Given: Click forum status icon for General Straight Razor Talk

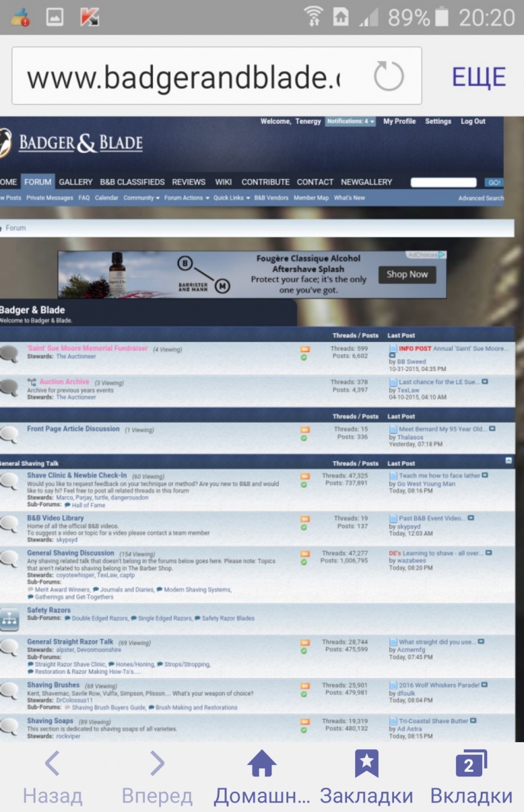Looking at the screenshot, I should tap(9, 648).
